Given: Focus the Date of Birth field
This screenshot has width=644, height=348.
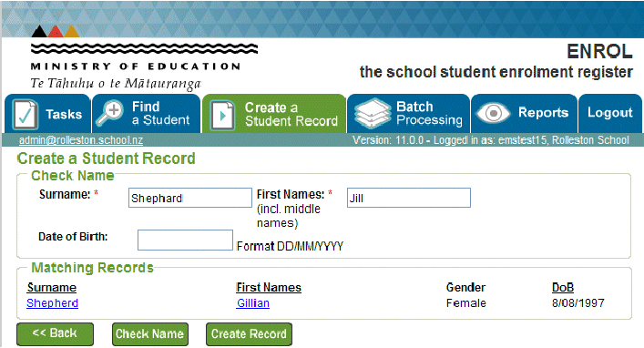Looking at the screenshot, I should point(185,240).
